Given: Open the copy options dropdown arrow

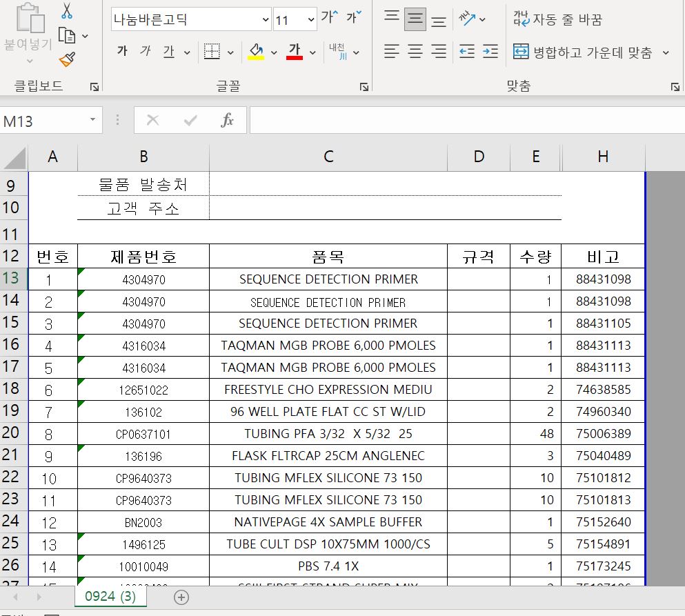Looking at the screenshot, I should [85, 37].
